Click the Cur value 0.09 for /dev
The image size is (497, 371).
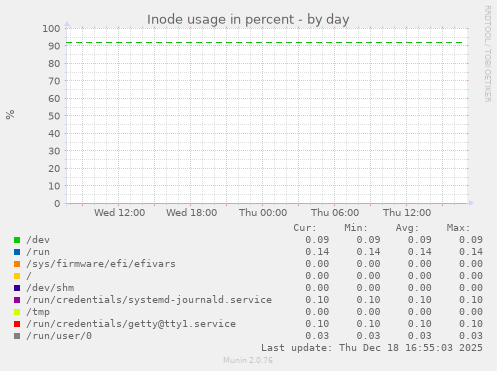pos(317,240)
